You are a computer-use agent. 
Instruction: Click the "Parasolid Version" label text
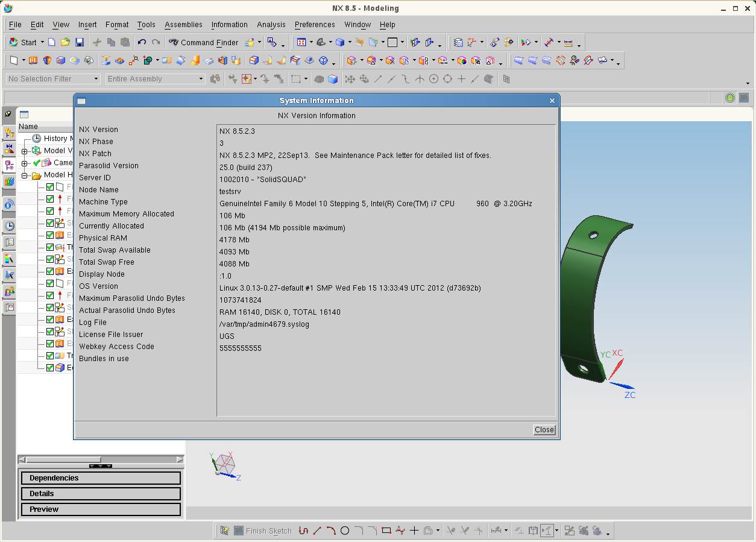pyautogui.click(x=109, y=166)
